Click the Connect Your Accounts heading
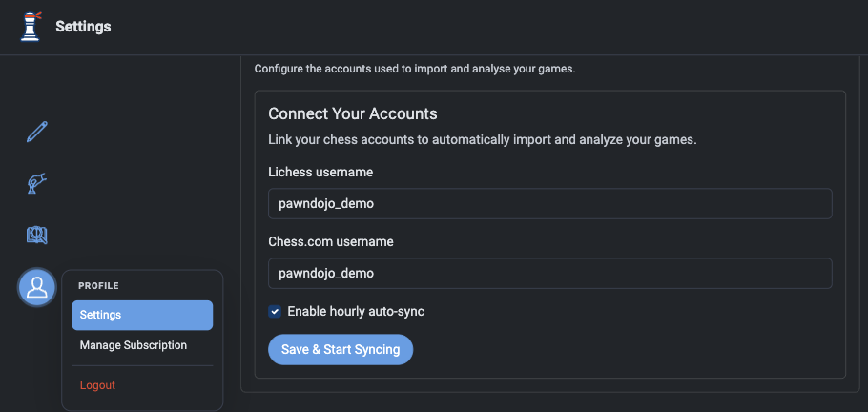The image size is (868, 412). (x=353, y=114)
